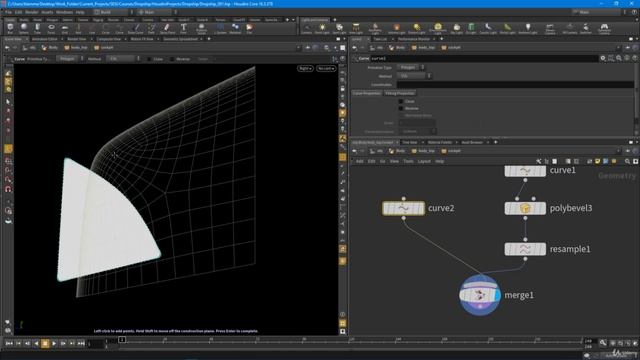Open Method dropdown in parameter pane
The image size is (640, 360).
(414, 76)
